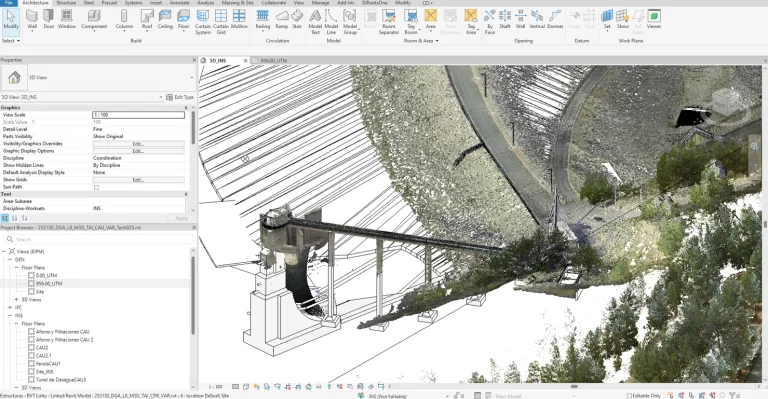Select the Curtain Grid tool

pos(221,22)
